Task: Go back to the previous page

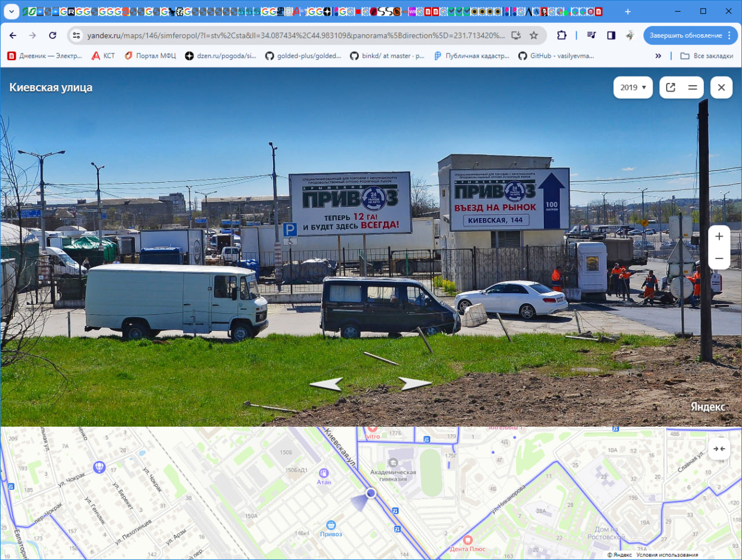Action: (x=13, y=35)
